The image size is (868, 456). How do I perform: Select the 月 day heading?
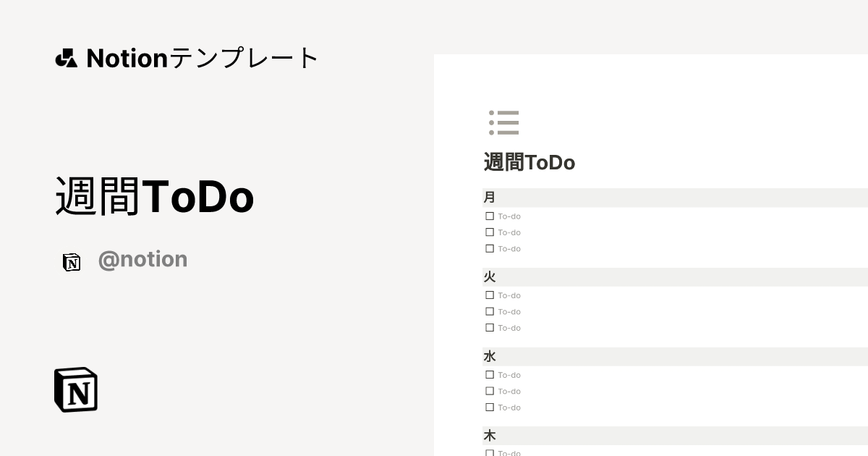click(490, 198)
